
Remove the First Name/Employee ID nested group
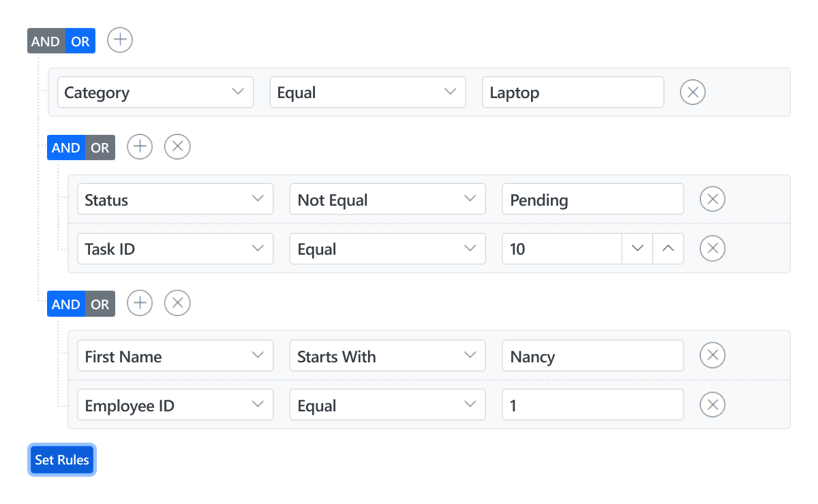[177, 303]
